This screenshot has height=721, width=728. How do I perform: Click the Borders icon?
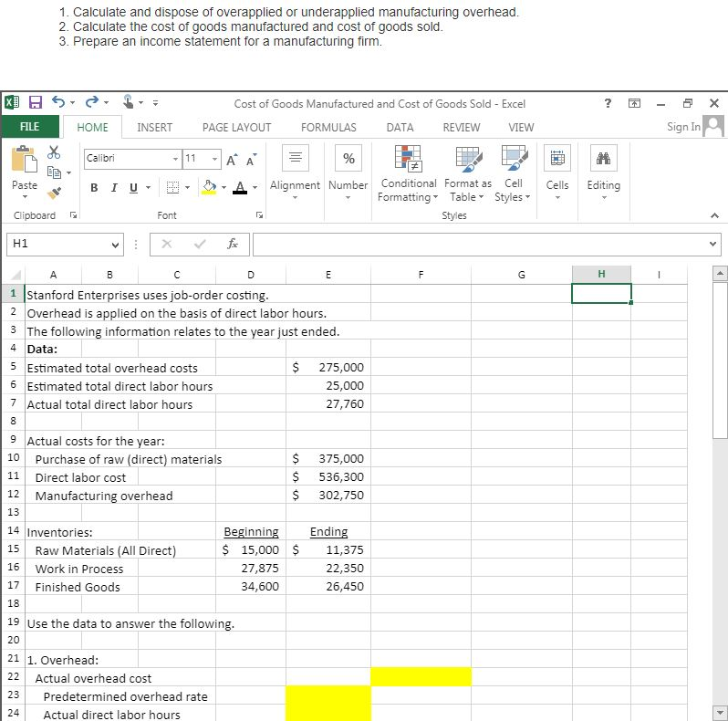click(x=172, y=187)
